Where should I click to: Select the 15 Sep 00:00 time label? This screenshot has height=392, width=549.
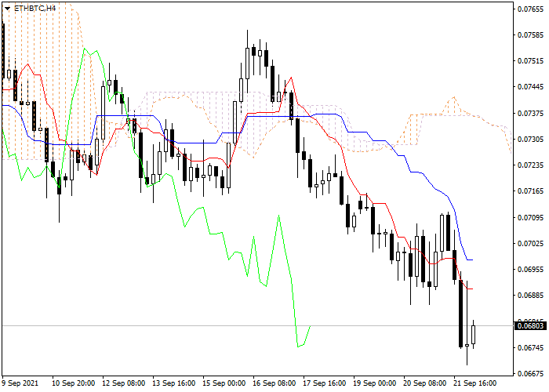coord(224,383)
